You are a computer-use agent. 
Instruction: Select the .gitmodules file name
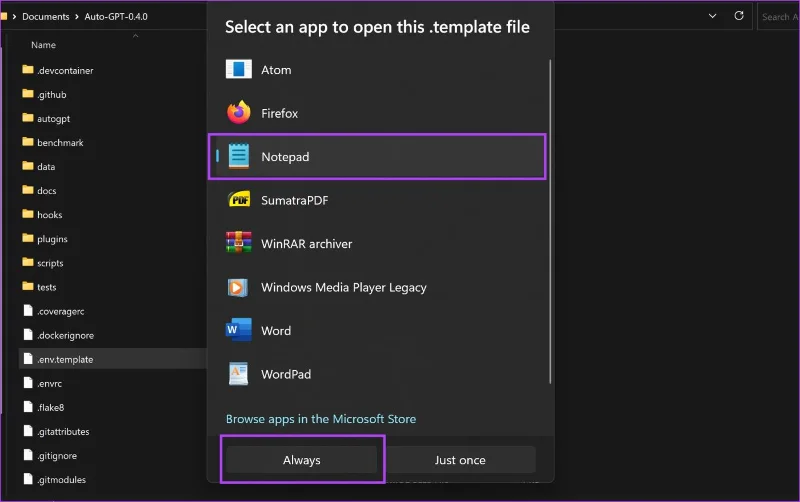click(x=61, y=480)
